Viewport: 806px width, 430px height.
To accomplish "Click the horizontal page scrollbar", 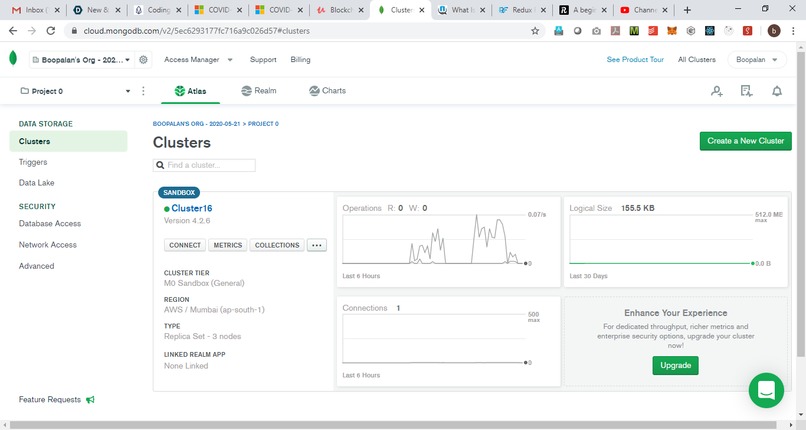I will (395, 425).
